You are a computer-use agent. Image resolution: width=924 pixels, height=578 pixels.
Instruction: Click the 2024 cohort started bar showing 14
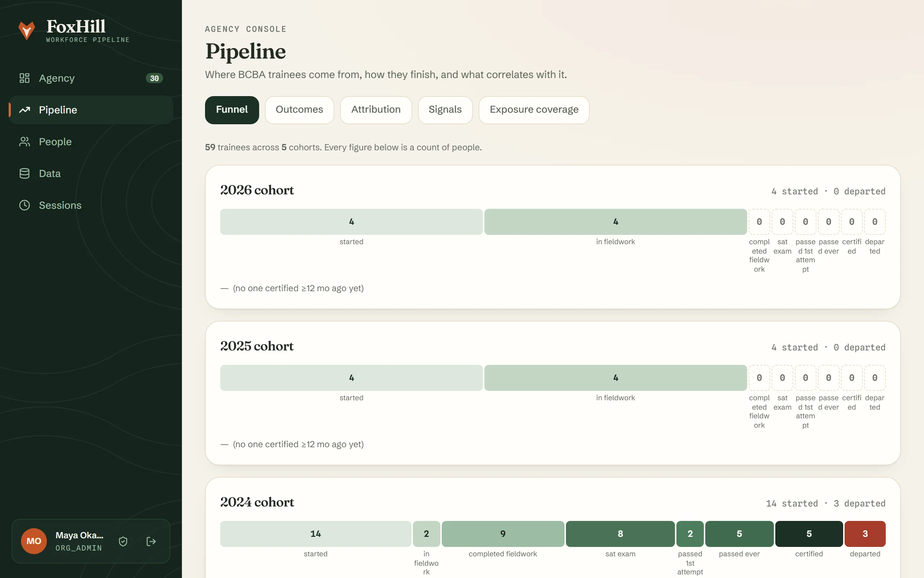point(316,534)
